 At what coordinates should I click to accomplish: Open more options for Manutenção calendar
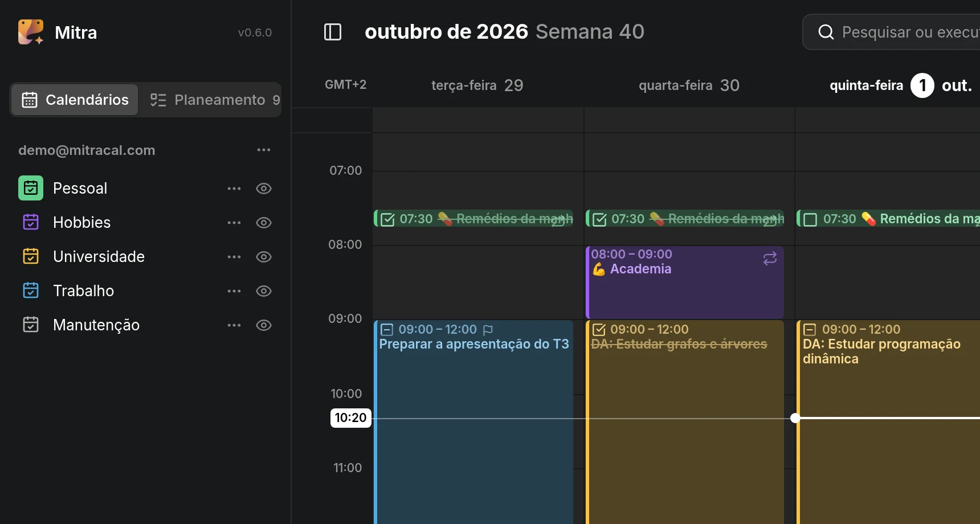pos(234,325)
